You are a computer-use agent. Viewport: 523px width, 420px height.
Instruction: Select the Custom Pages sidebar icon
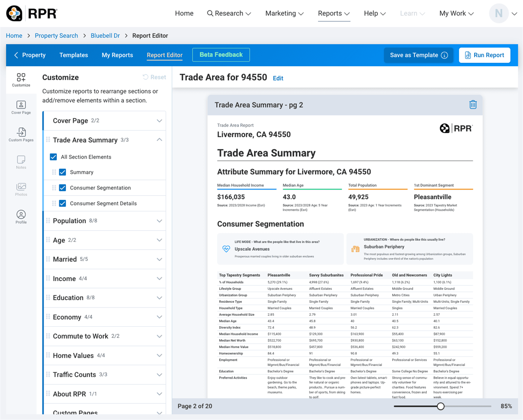(x=20, y=135)
